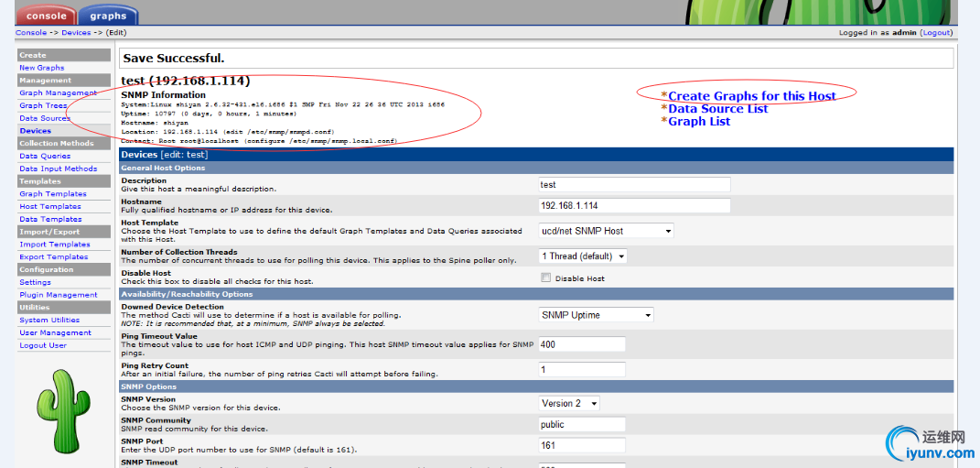The image size is (980, 468).
Task: Open New Graphs in sidebar
Action: [41, 68]
